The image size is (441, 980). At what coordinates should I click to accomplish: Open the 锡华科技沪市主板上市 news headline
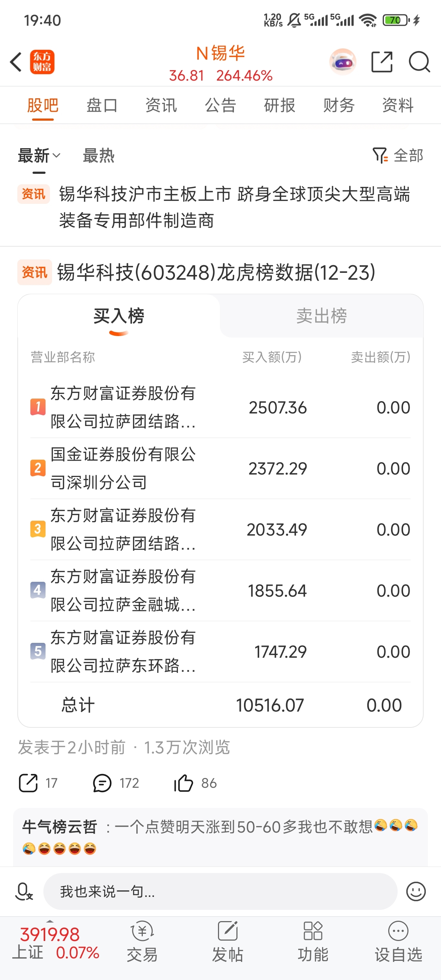pyautogui.click(x=234, y=207)
